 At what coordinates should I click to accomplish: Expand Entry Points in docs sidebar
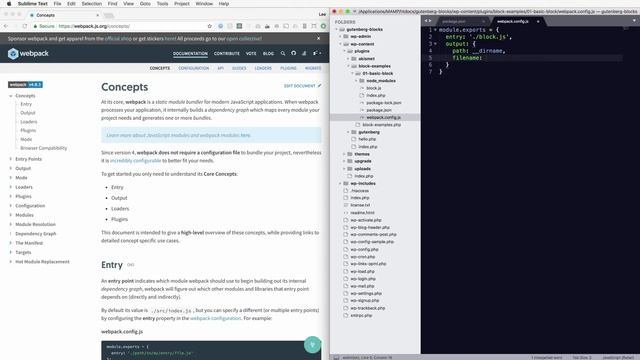point(11,159)
